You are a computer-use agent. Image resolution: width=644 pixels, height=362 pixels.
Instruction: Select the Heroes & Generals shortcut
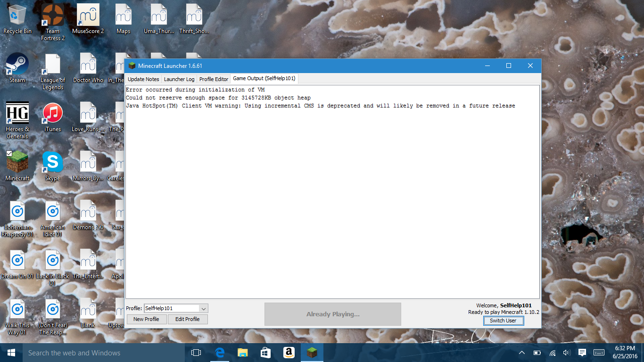[x=17, y=121]
